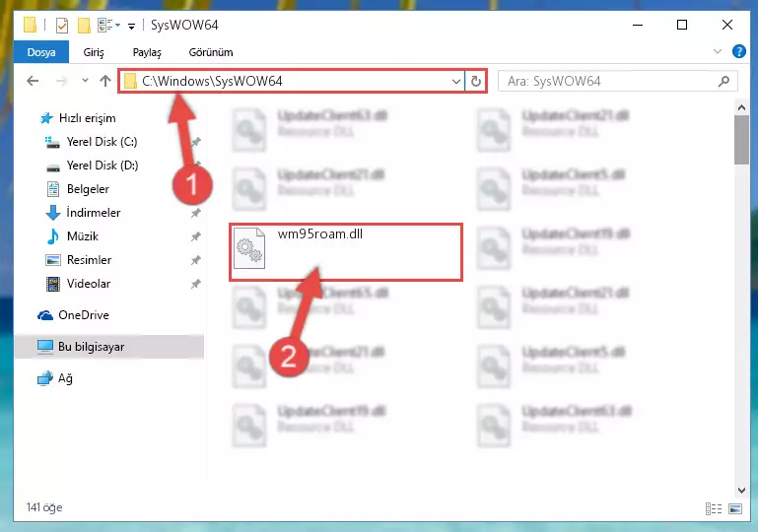Screen dimensions: 758x532
Task: Open the blue Help question icon
Action: pos(738,51)
